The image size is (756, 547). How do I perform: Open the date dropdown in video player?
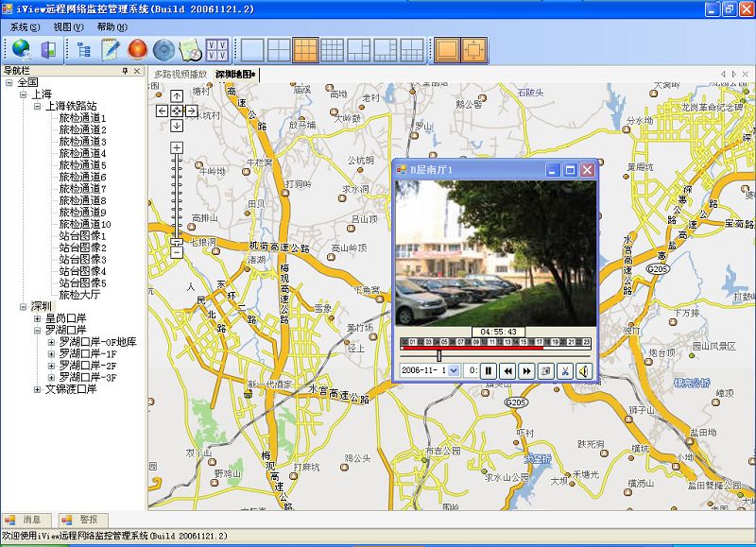[x=454, y=370]
